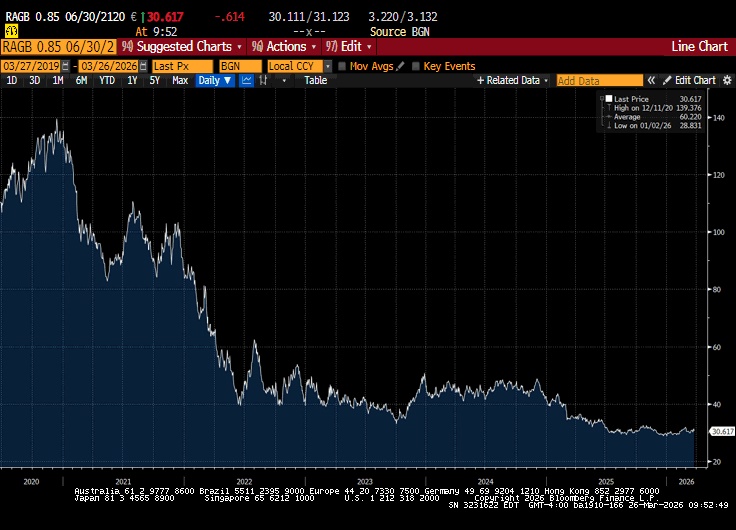Click the Add Data input box
Screen dimensions: 736x530
click(x=599, y=80)
